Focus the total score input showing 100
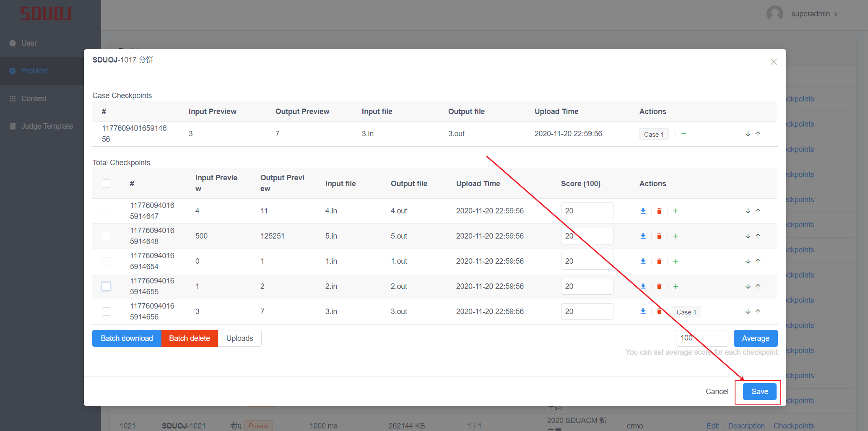Image resolution: width=868 pixels, height=431 pixels. pyautogui.click(x=702, y=338)
